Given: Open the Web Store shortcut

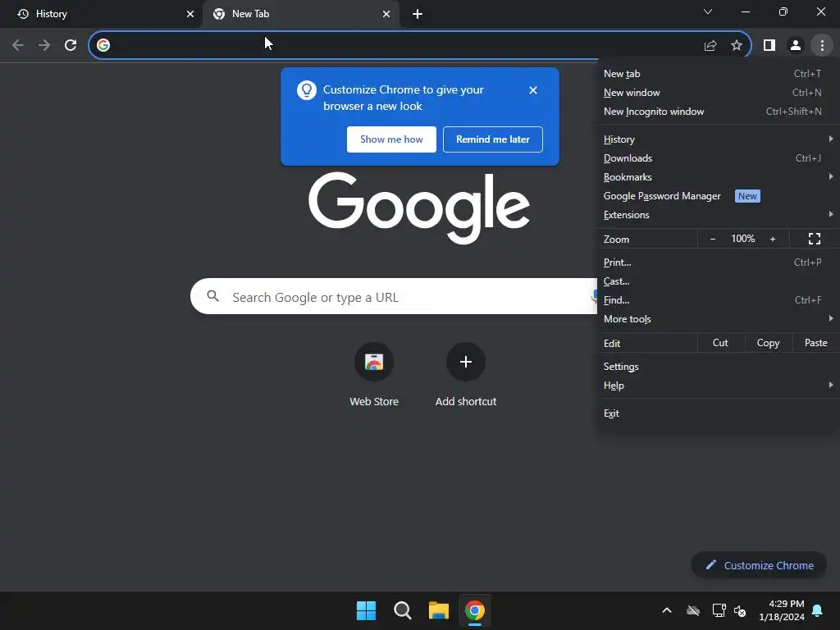Looking at the screenshot, I should (x=374, y=375).
